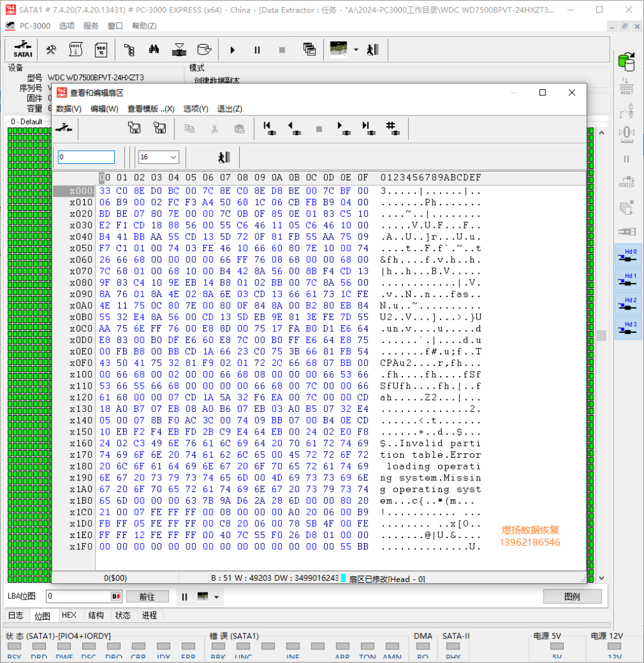The width and height of the screenshot is (644, 663).
Task: Switch to the 日志 tab
Action: pos(16,615)
